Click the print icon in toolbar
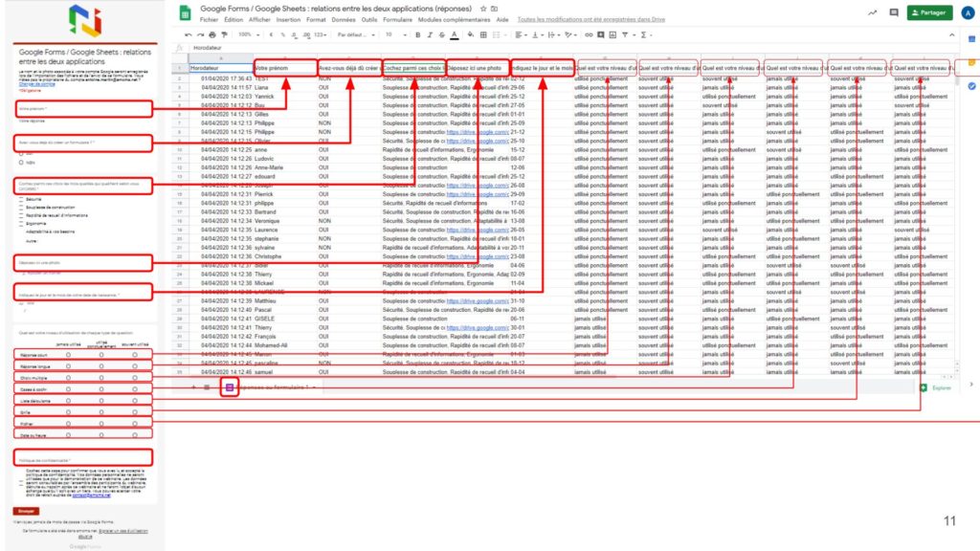This screenshot has height=551, width=980. pos(210,33)
